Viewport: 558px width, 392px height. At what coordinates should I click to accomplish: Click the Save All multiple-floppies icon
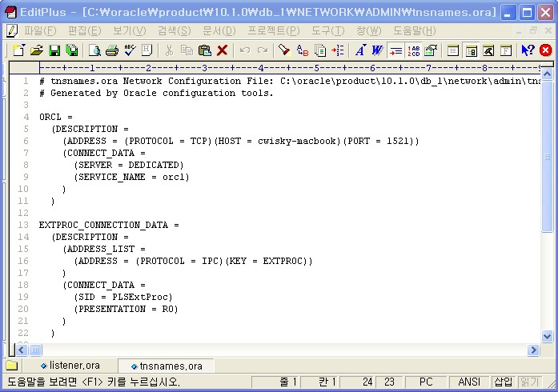[72, 50]
